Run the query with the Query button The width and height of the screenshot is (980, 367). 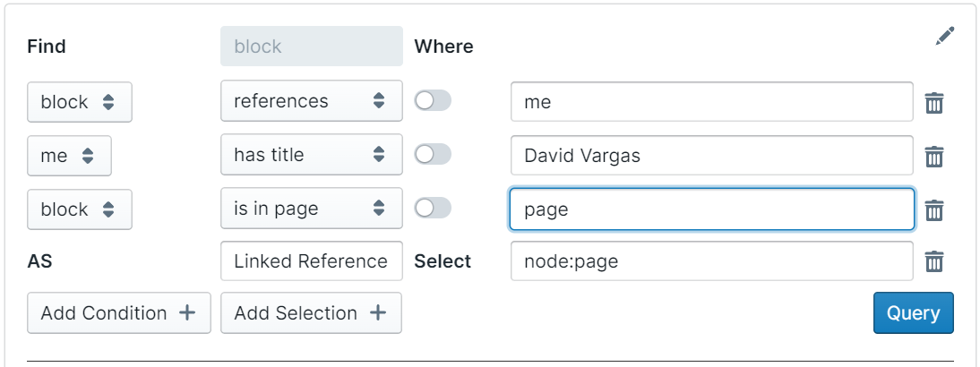[913, 313]
